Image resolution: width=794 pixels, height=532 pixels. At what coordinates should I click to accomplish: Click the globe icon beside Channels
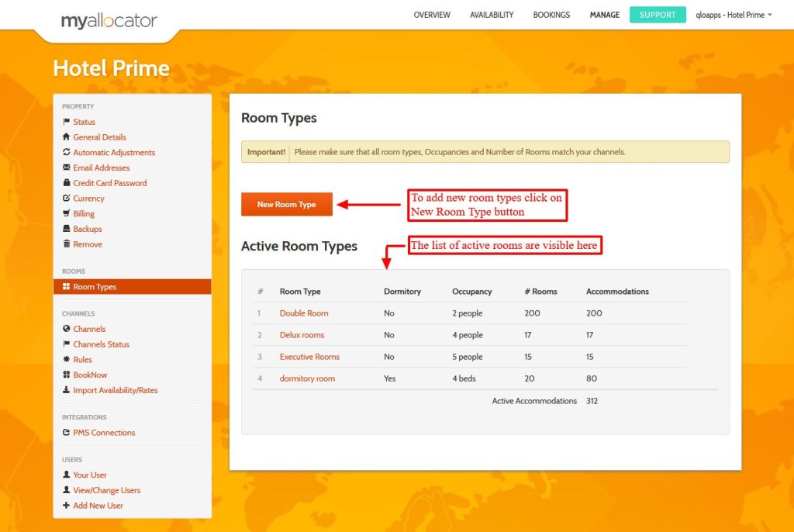[66, 329]
